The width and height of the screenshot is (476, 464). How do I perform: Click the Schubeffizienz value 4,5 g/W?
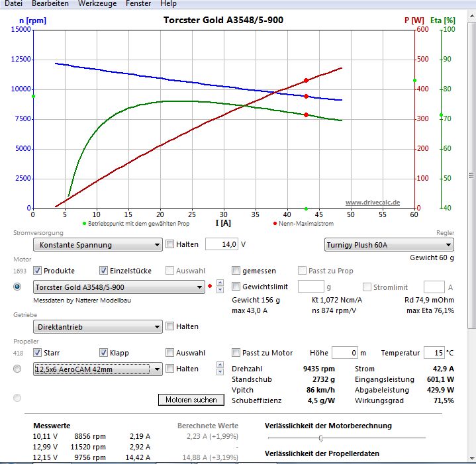tap(321, 400)
